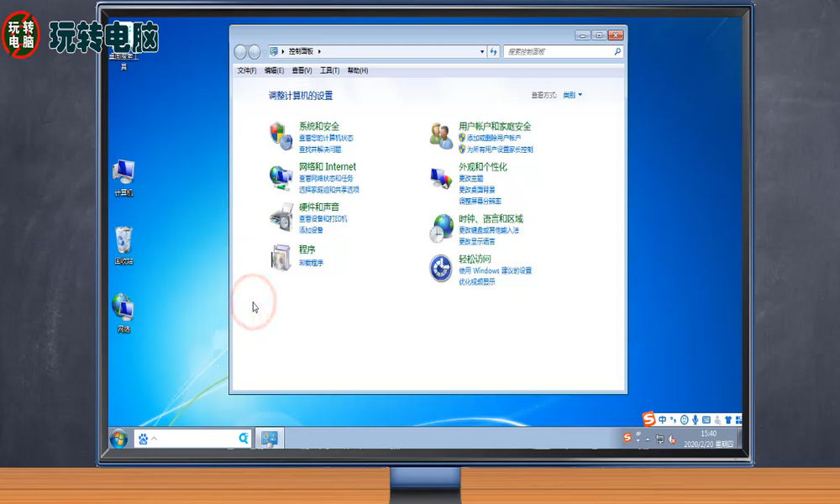Open the Clock, Language and Region globe icon
Image resolution: width=840 pixels, height=504 pixels.
pos(442,228)
